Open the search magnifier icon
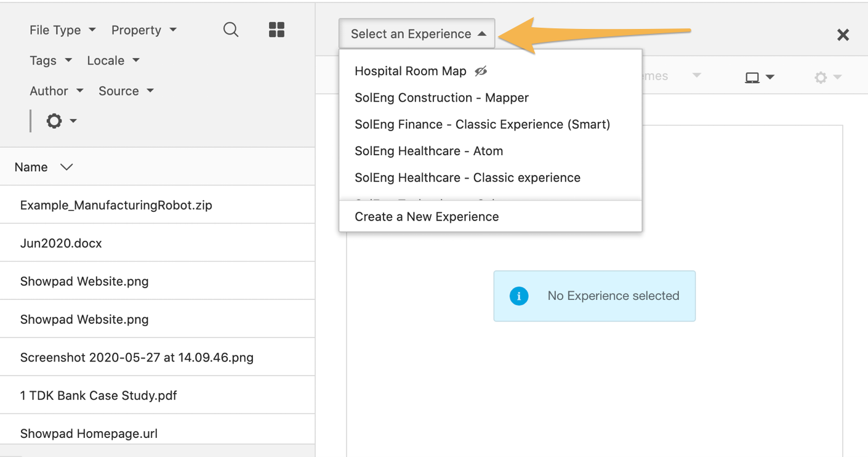The height and width of the screenshot is (457, 868). pos(231,30)
